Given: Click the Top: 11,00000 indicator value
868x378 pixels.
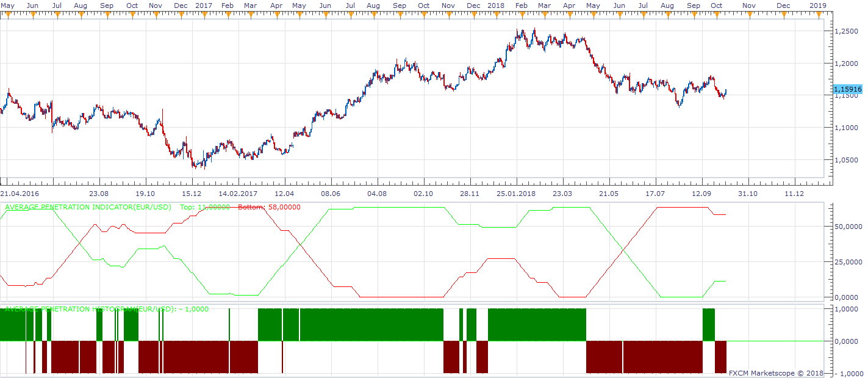Looking at the screenshot, I should tap(205, 208).
